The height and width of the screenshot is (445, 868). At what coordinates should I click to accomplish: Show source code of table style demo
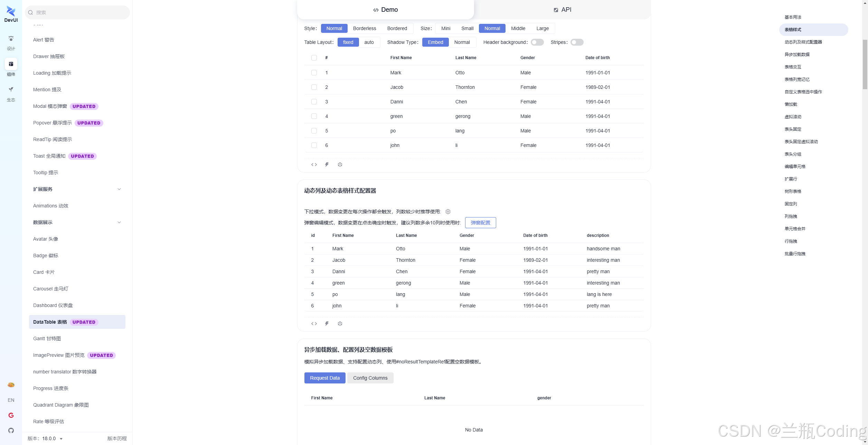[x=314, y=165]
